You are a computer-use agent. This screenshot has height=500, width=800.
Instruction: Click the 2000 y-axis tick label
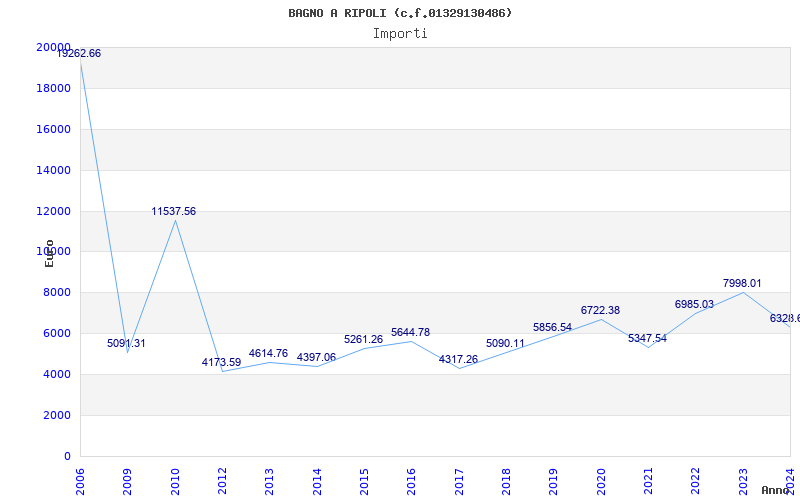tap(56, 416)
